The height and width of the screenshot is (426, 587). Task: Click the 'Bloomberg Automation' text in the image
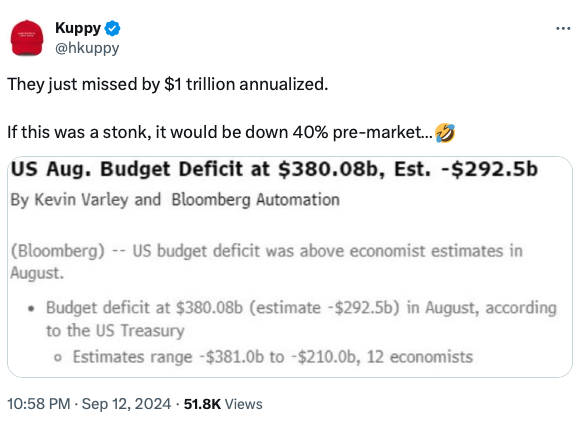coord(256,200)
